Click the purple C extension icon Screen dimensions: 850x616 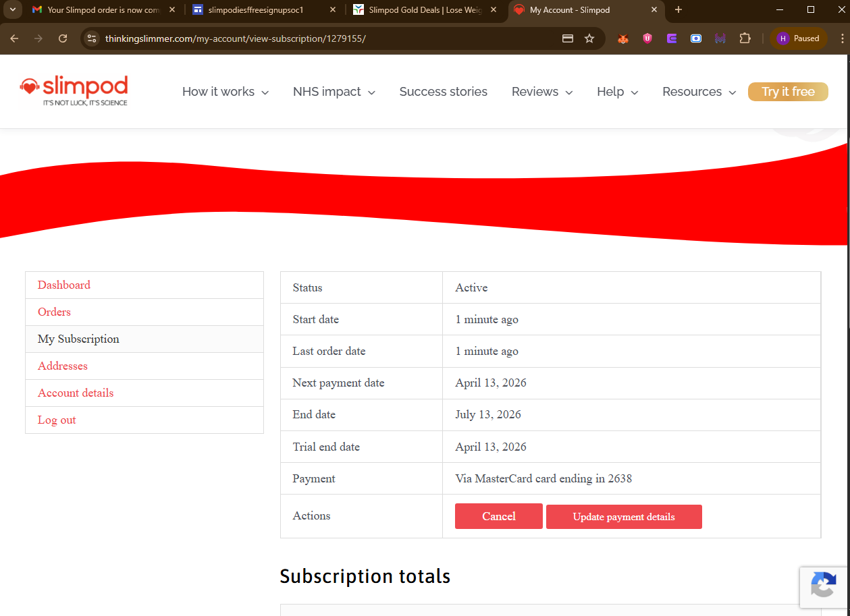[x=672, y=38]
